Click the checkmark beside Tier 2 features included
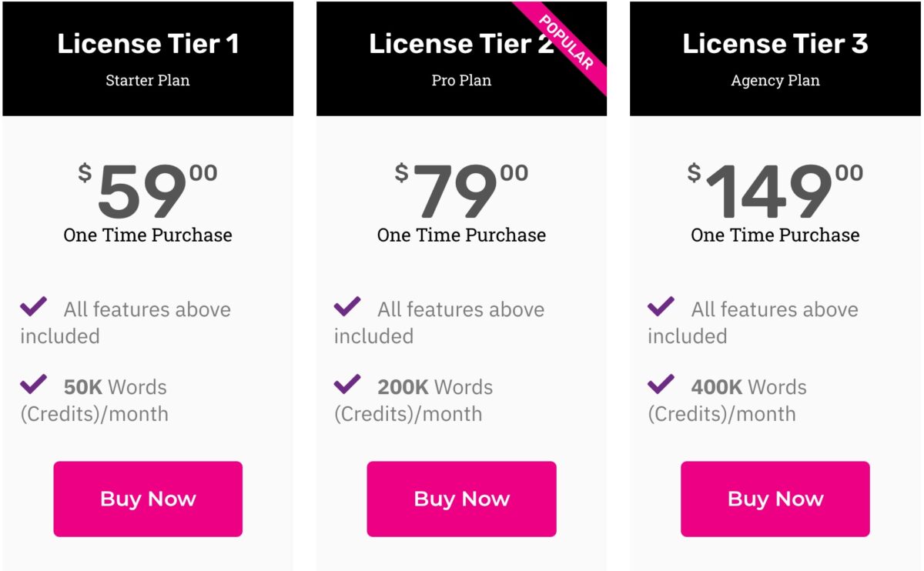This screenshot has width=924, height=571. click(x=348, y=307)
